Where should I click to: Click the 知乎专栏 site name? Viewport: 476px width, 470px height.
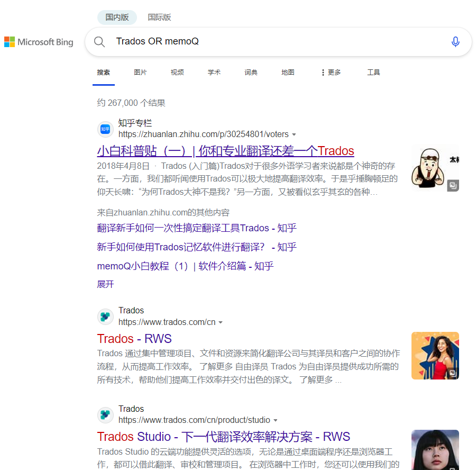click(135, 123)
